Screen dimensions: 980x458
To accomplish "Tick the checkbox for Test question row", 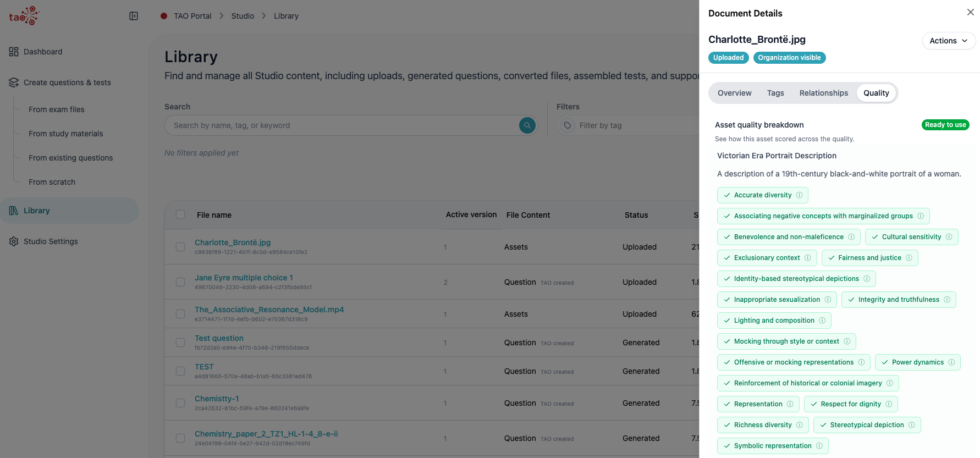I will pyautogui.click(x=180, y=343).
